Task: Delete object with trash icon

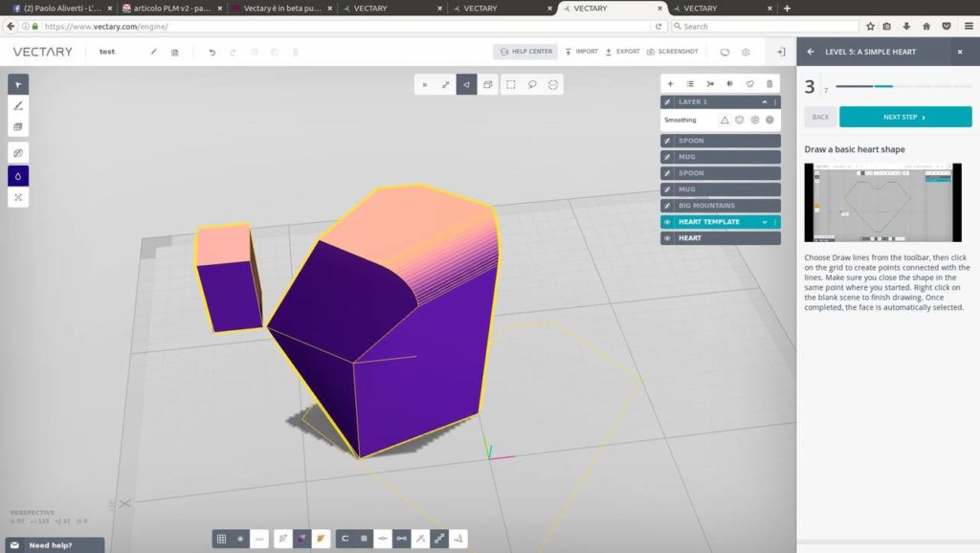Action: pos(769,84)
